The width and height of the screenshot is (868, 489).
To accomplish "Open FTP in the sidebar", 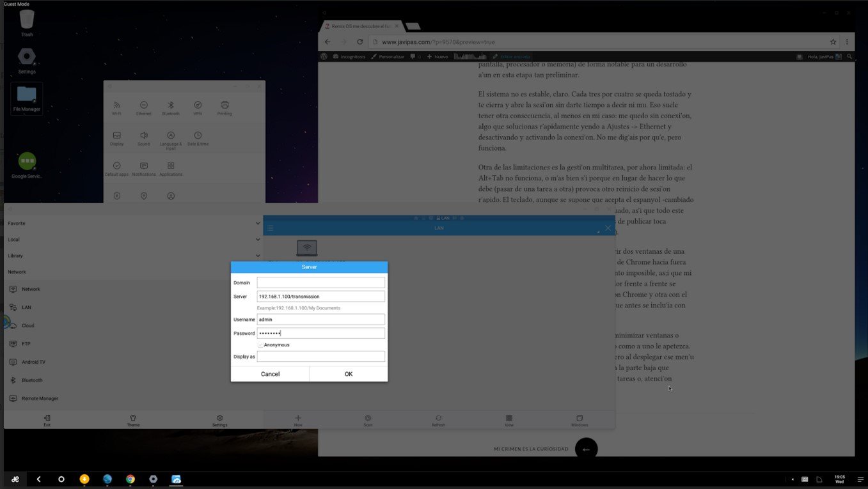I will (x=26, y=344).
